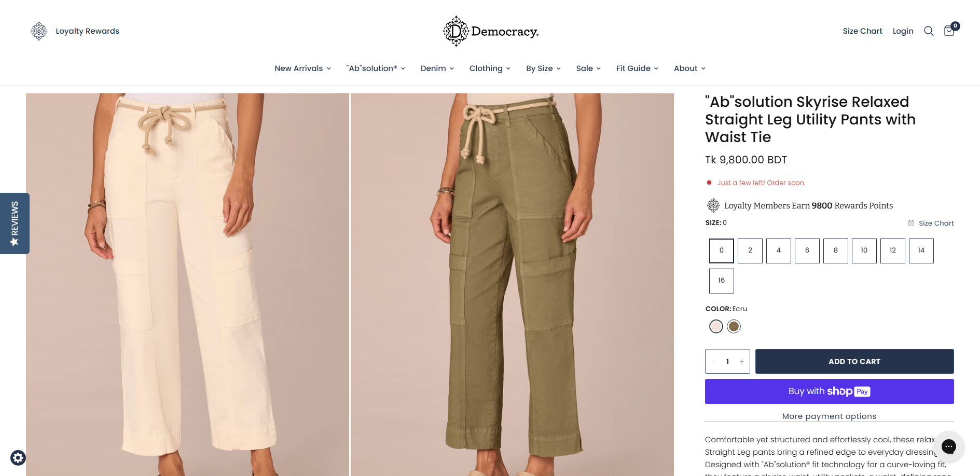Screen dimensions: 980x476
Task: Open the Sale menu
Action: coord(588,68)
